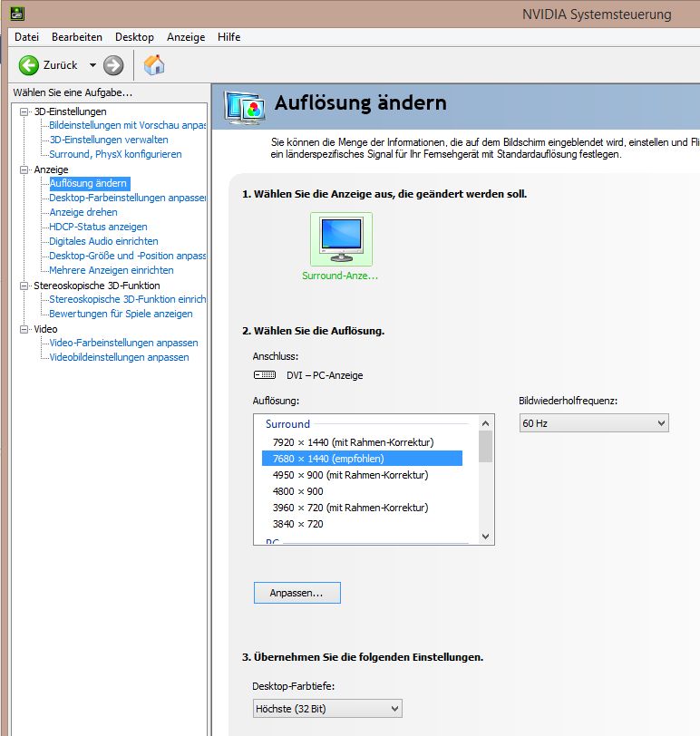Open the Bildwiederholfrequenz 60 Hz dropdown
This screenshot has width=700, height=736.
point(594,423)
